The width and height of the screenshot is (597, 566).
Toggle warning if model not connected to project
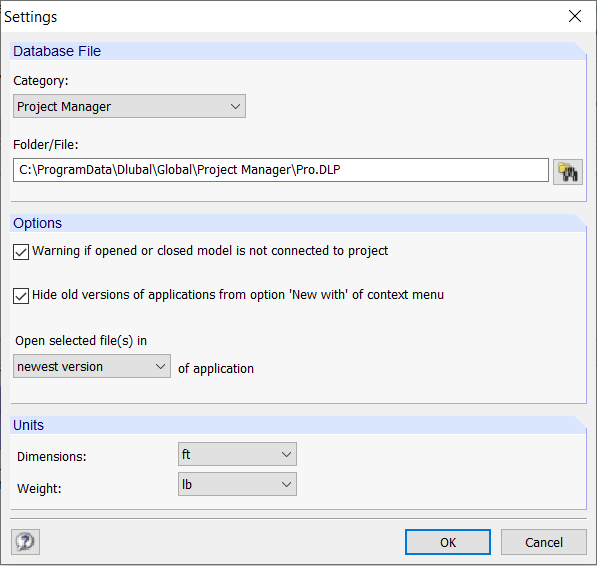(x=21, y=252)
